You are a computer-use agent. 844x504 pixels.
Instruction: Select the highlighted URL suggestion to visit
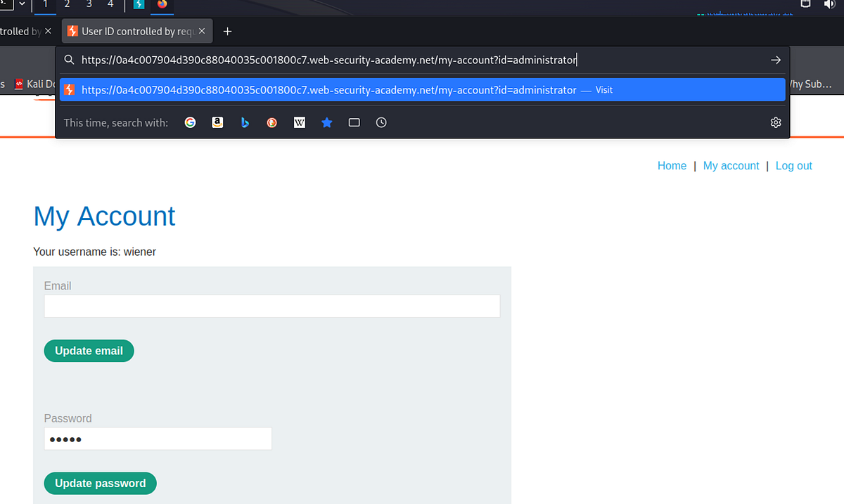422,89
